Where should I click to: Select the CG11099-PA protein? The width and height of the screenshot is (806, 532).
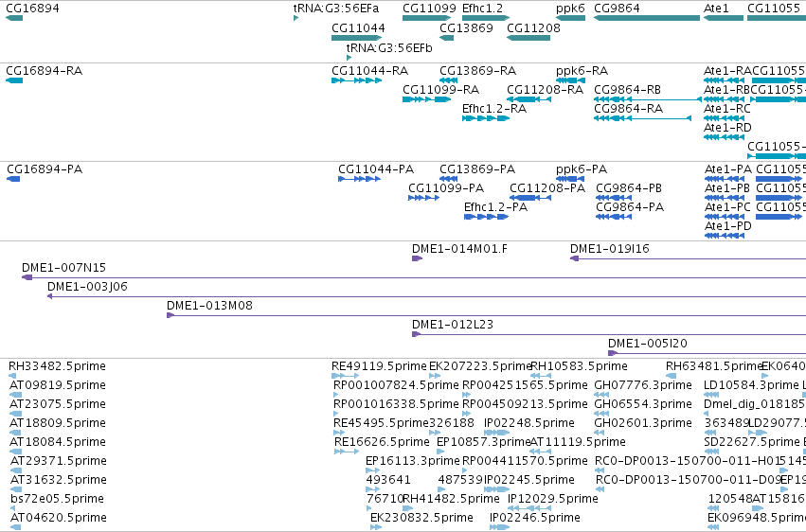coord(424,198)
